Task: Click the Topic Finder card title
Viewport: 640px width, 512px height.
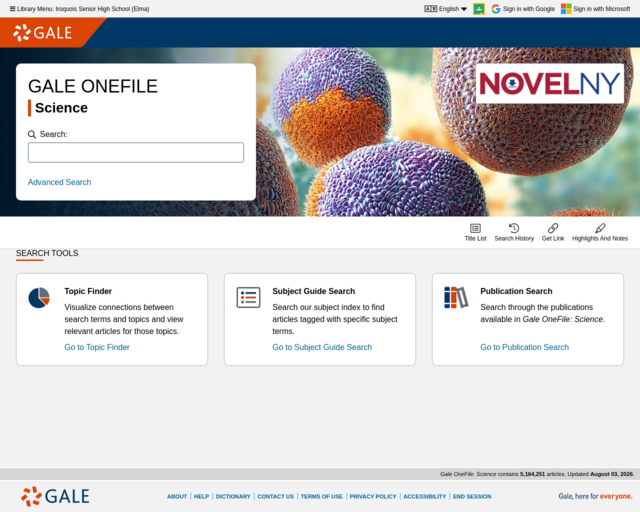Action: [88, 291]
